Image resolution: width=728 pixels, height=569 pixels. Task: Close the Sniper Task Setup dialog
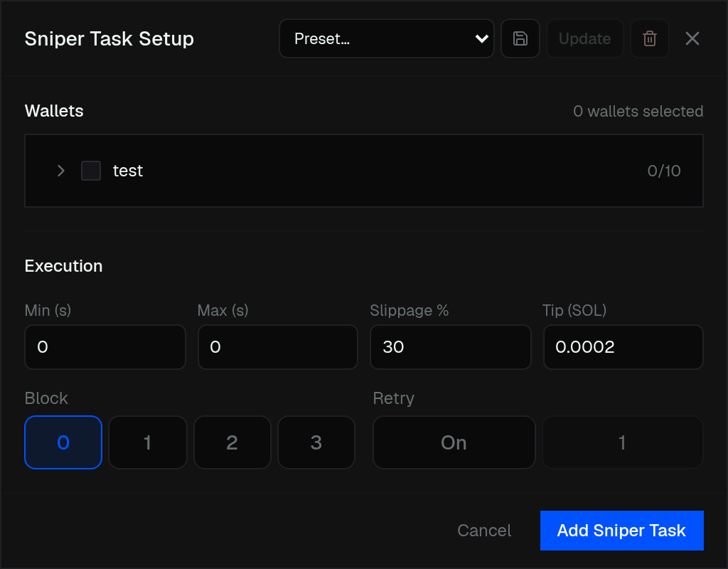click(692, 38)
